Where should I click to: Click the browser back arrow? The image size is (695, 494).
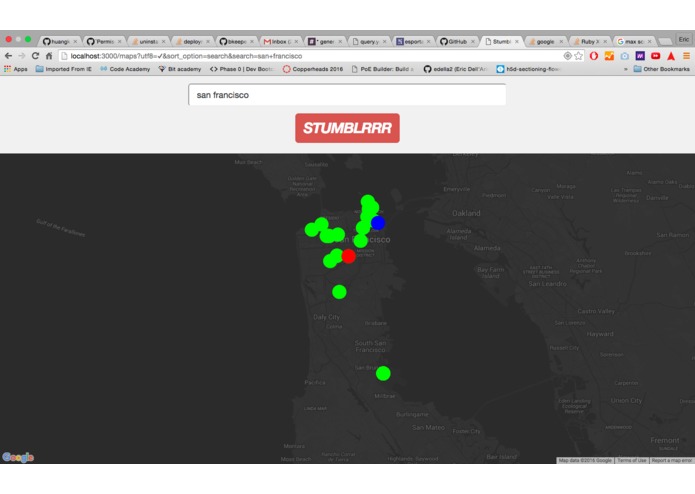[8, 56]
